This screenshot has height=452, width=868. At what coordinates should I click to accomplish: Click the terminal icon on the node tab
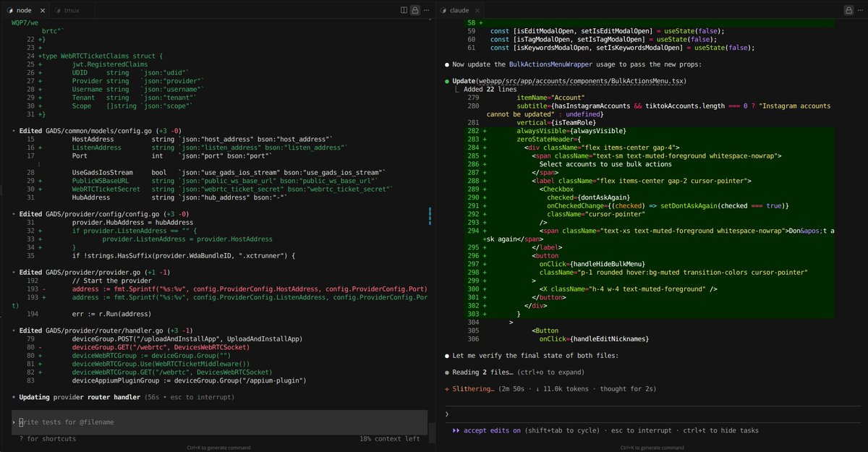pyautogui.click(x=9, y=9)
